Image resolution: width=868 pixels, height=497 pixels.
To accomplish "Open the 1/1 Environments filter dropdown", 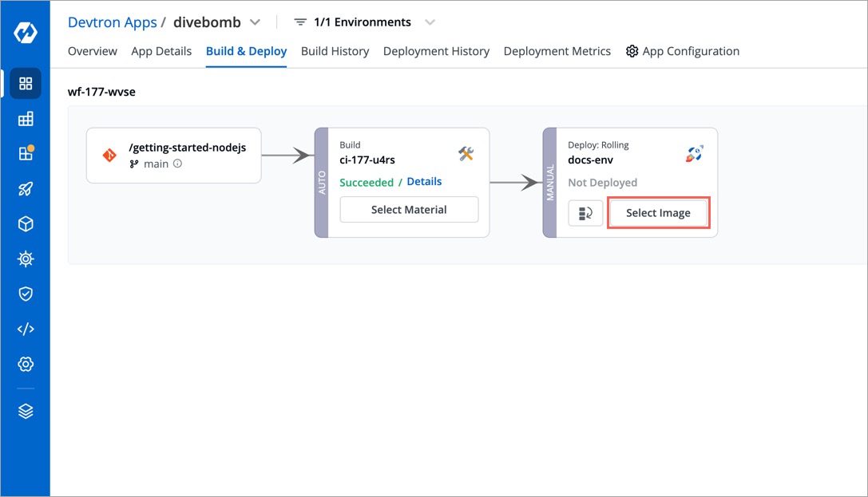I will click(364, 22).
